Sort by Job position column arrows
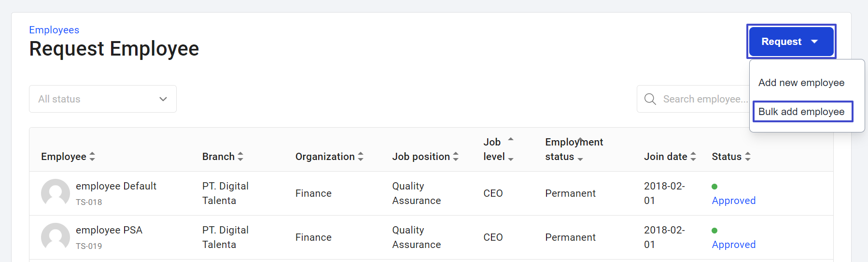The image size is (868, 262). click(x=456, y=157)
